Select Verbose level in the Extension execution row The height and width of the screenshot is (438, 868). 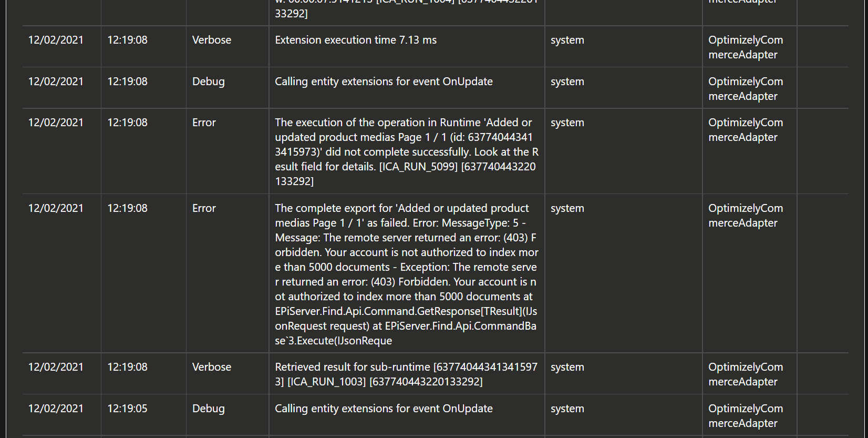coord(212,40)
